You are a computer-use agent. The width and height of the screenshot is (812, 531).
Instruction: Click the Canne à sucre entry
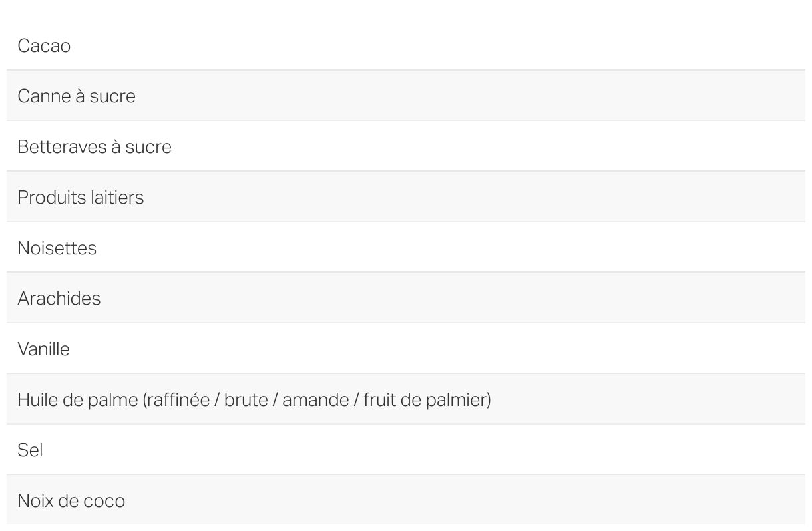(406, 95)
